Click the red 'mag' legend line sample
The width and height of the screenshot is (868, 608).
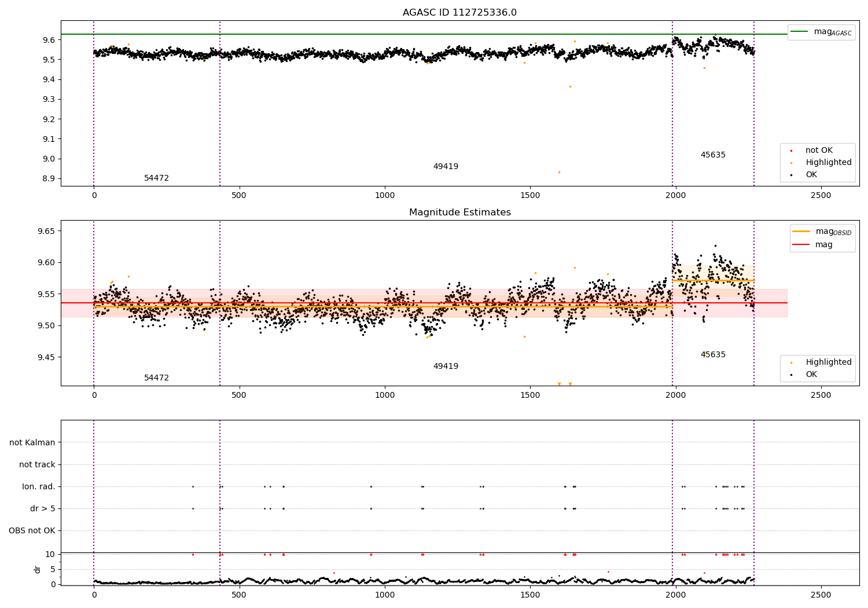(x=801, y=245)
